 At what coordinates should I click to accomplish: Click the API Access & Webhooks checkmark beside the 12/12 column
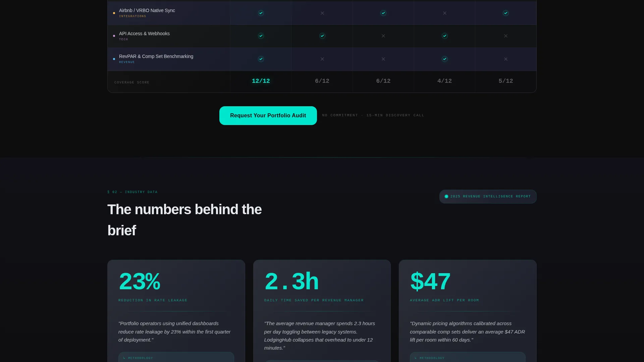coord(322,36)
